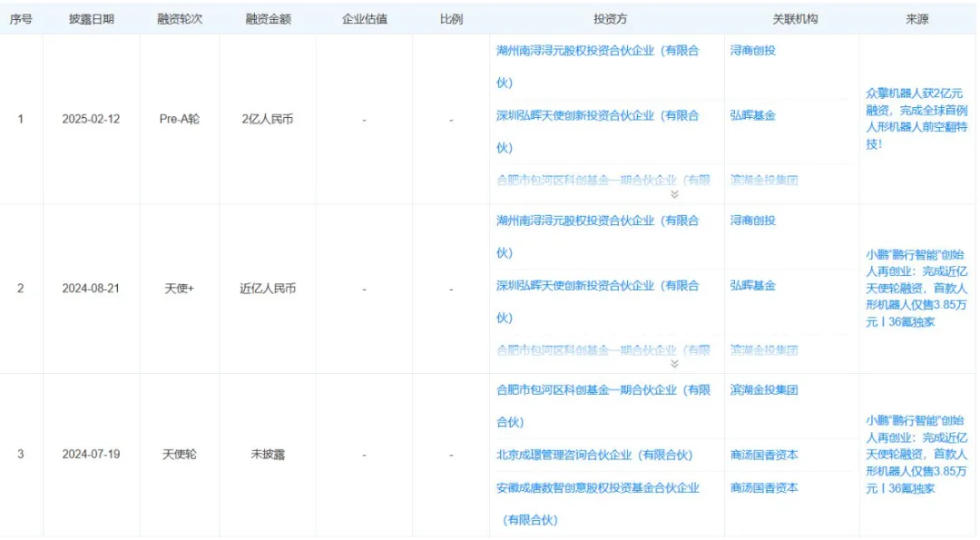This screenshot has height=540, width=980.
Task: Open 深圳弘晖天使创新投资合伙企业 link in the 天使+ row
Action: coord(597,302)
